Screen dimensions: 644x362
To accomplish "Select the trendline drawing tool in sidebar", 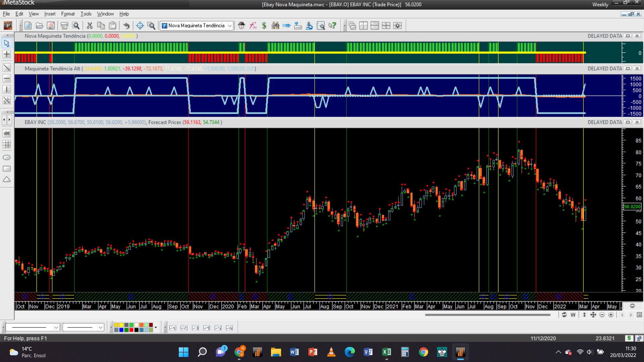I will pos(7,68).
